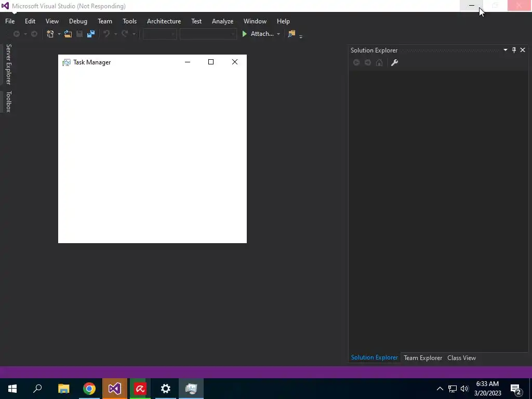Click the New Project toolbar icon

(x=50, y=34)
